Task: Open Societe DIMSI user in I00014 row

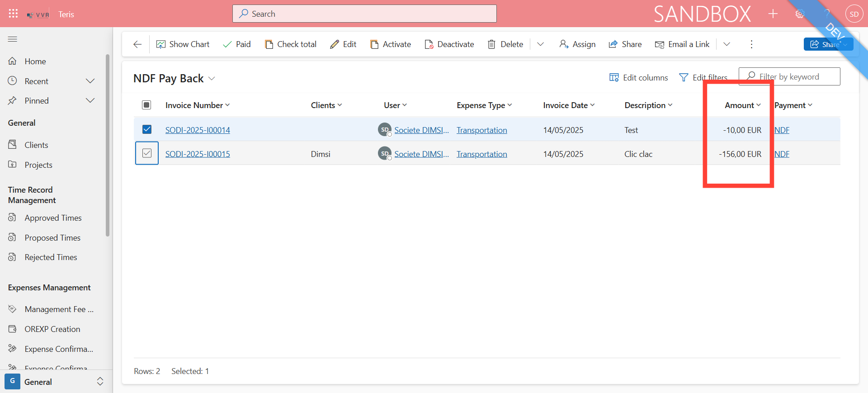Action: pos(421,130)
